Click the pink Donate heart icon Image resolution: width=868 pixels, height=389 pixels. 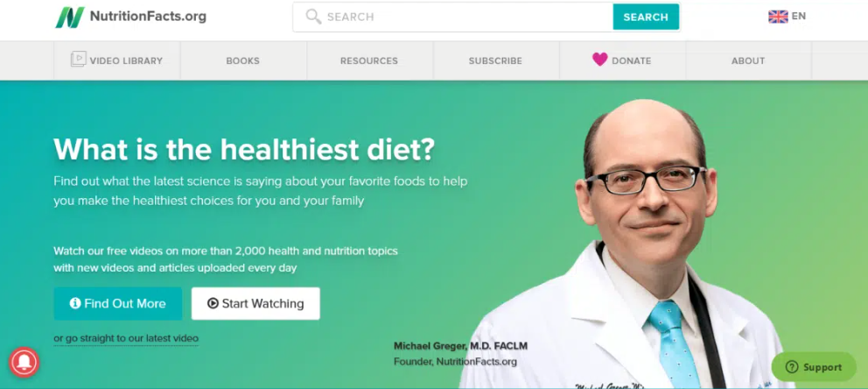click(599, 60)
